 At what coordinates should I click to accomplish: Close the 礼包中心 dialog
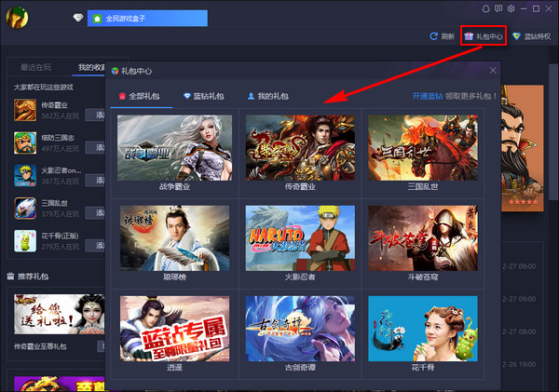(x=493, y=70)
